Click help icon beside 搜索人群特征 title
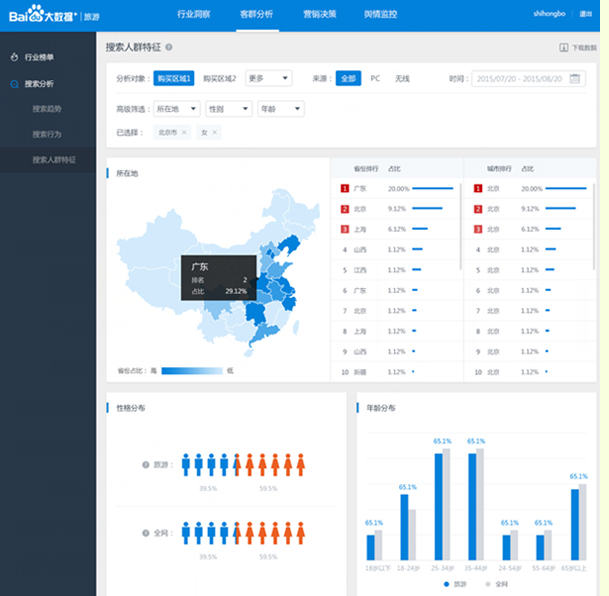Image resolution: width=609 pixels, height=596 pixels. [169, 47]
